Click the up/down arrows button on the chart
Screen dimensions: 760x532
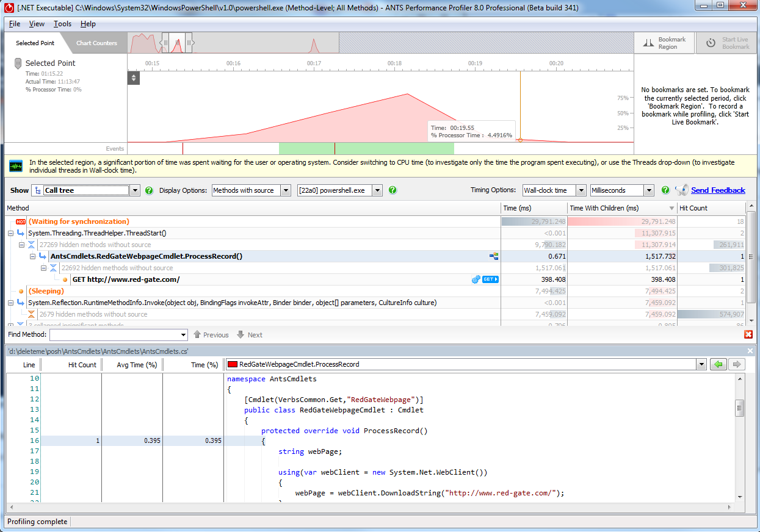click(134, 77)
